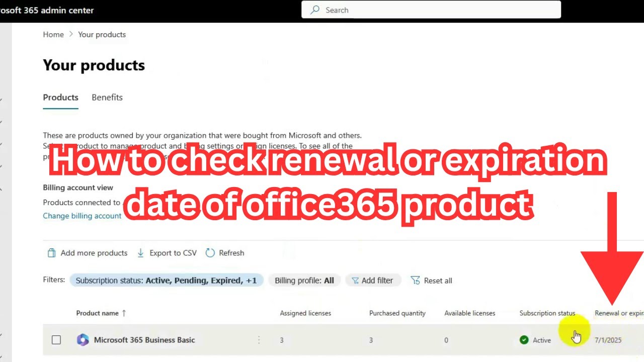Click the 7/1/2025 renewal date
This screenshot has width=644, height=362.
tap(608, 340)
